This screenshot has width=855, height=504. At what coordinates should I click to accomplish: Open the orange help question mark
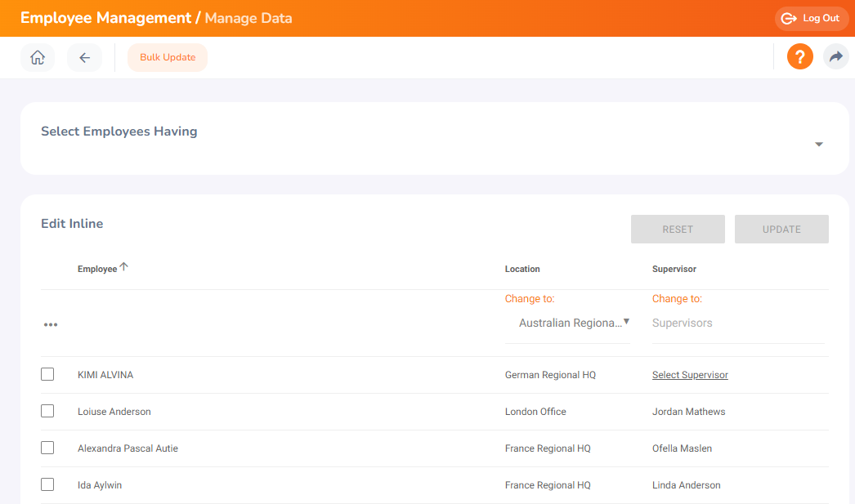click(799, 57)
